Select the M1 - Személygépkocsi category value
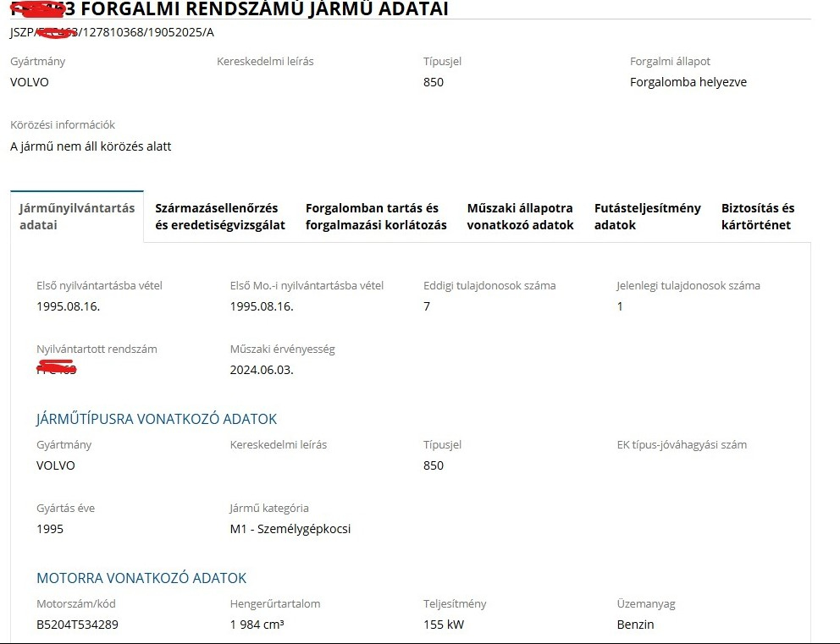 (x=290, y=529)
